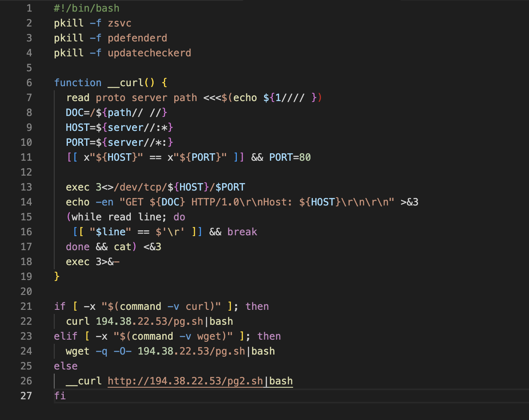This screenshot has width=529, height=420.
Task: Click the word proto on line 7
Action: pyautogui.click(x=111, y=98)
